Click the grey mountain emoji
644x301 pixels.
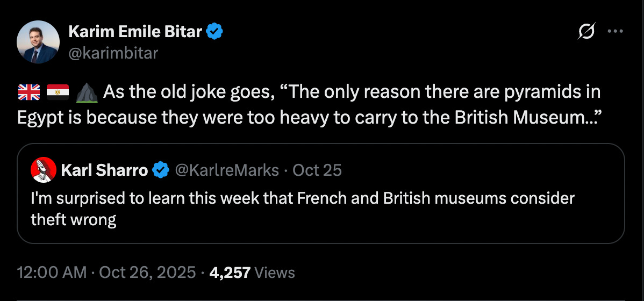pos(85,93)
